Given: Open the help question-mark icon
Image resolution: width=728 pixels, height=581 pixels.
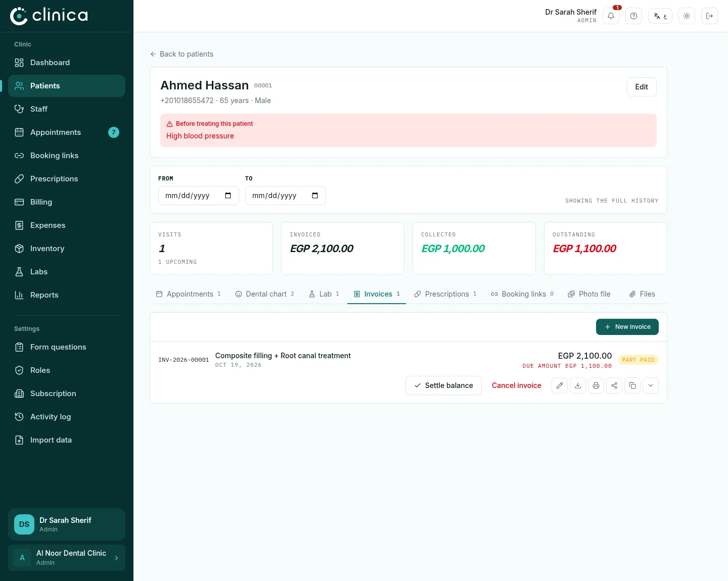Looking at the screenshot, I should 633,16.
